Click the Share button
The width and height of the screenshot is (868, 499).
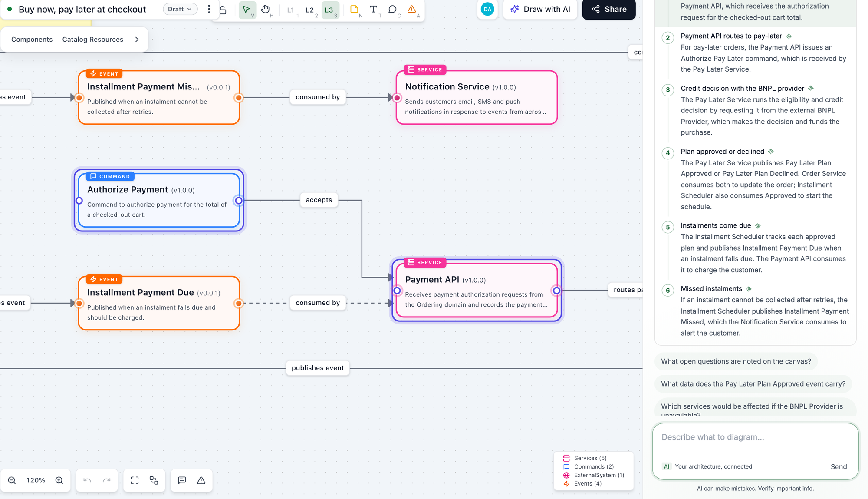tap(609, 9)
